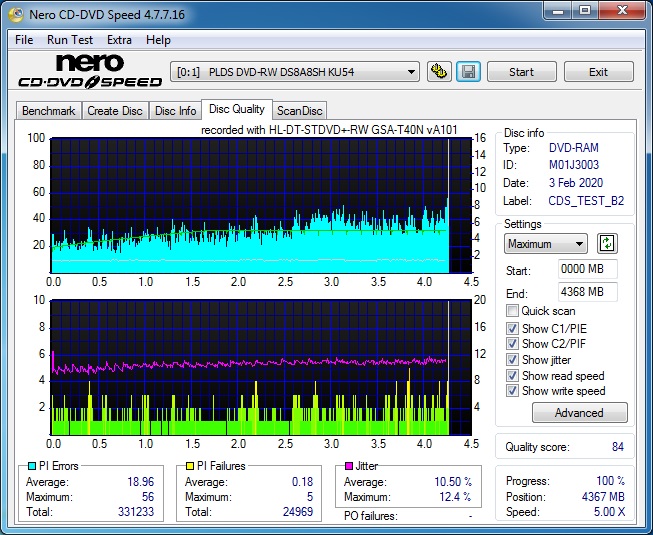Click the Exit button
Screen dimensions: 653x535
coord(598,72)
